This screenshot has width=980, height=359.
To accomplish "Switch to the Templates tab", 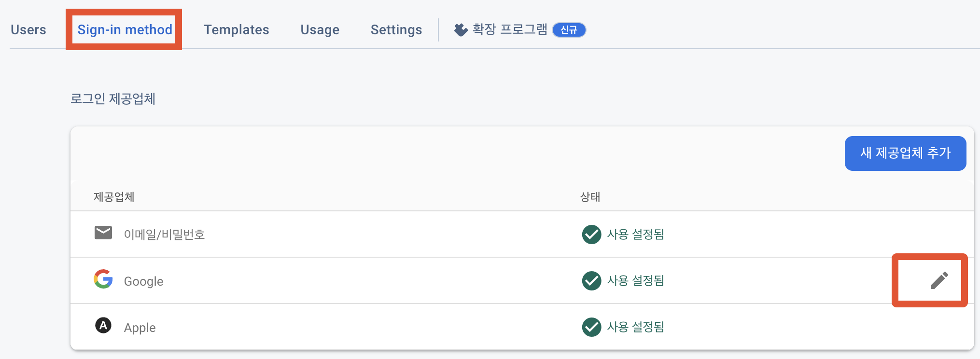I will [237, 30].
